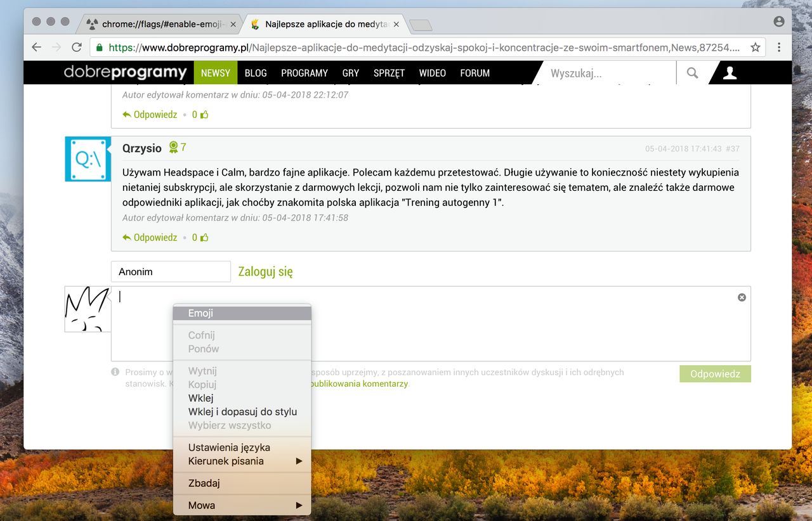Choose Wklej i dopasuj do stylu
Viewport: 812px width, 521px height.
coord(242,412)
